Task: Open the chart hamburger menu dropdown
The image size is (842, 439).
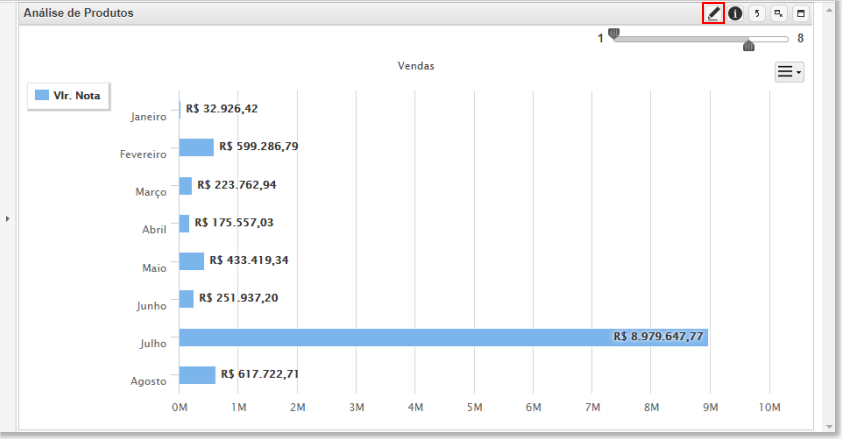Action: [789, 71]
